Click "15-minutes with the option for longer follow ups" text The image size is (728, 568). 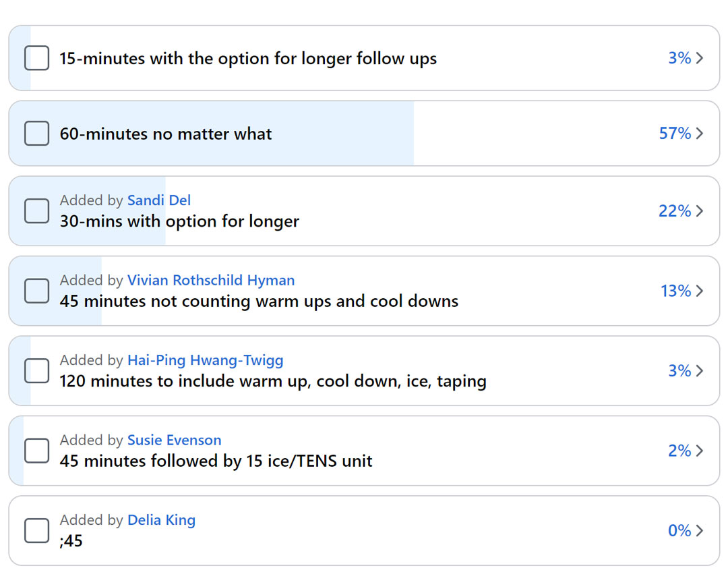pos(248,59)
